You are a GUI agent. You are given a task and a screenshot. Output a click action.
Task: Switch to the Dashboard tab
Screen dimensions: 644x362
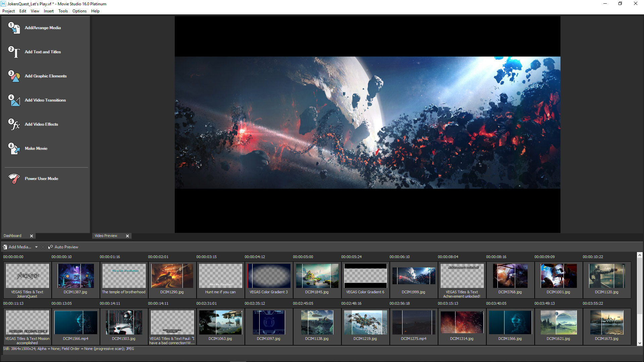[12, 236]
